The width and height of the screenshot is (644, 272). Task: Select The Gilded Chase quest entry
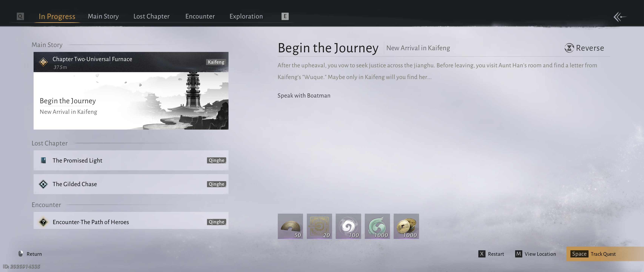(x=131, y=184)
